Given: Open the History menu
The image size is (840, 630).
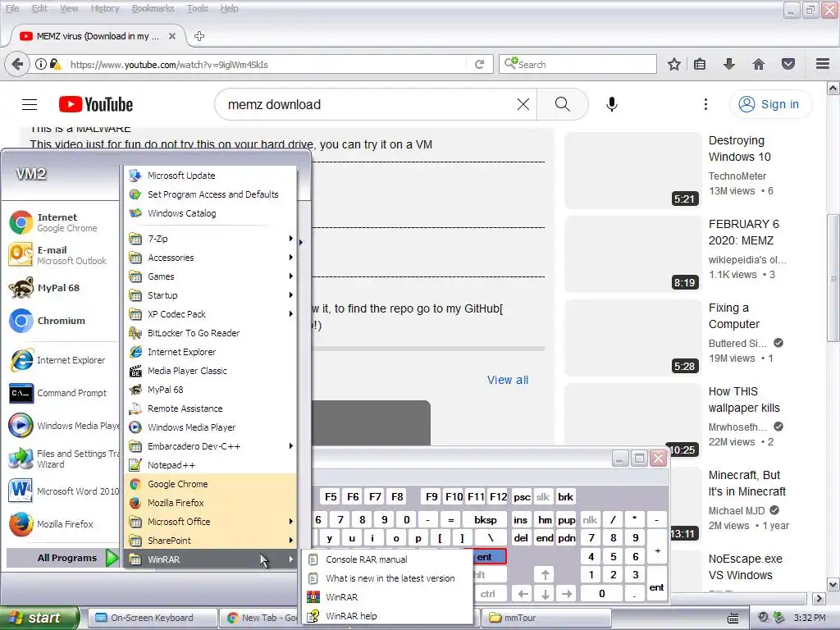Looking at the screenshot, I should click(x=105, y=8).
